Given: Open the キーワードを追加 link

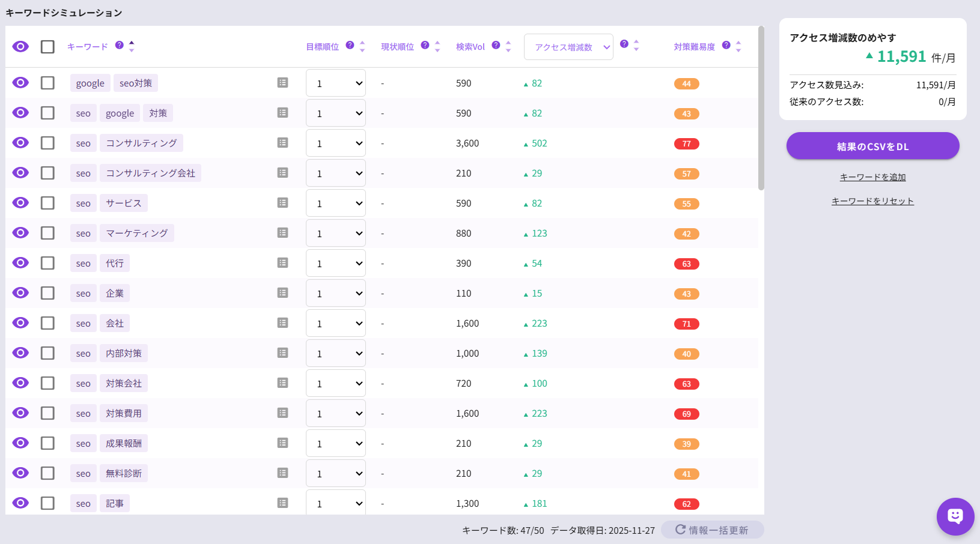Looking at the screenshot, I should (872, 177).
